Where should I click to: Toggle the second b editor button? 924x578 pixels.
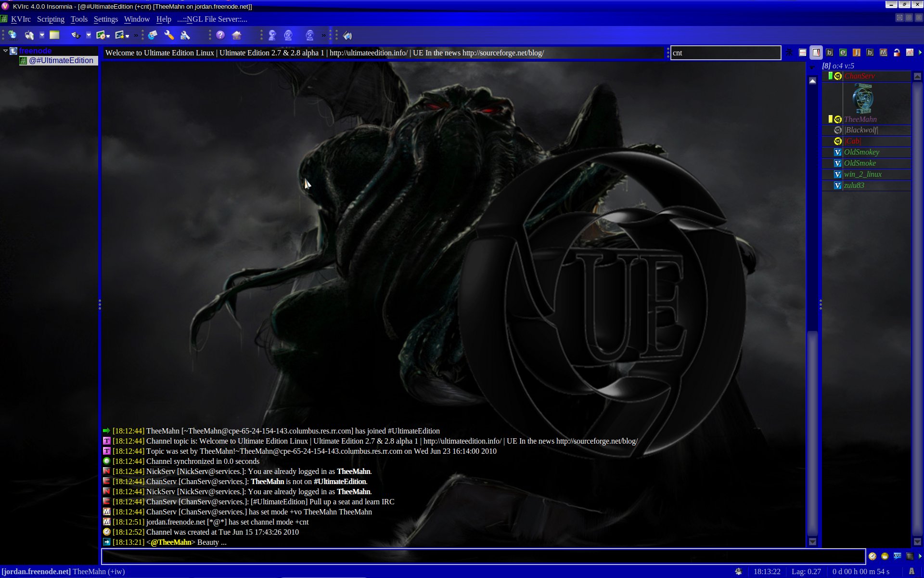pos(870,53)
